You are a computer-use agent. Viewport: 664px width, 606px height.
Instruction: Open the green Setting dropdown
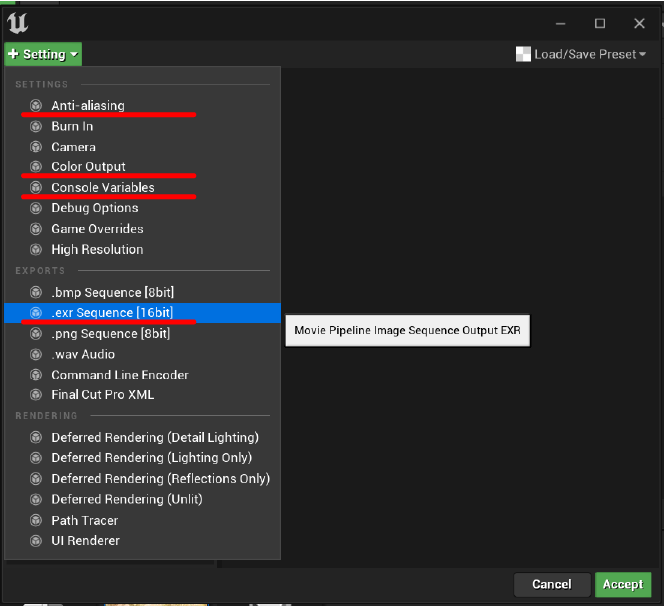pos(43,54)
